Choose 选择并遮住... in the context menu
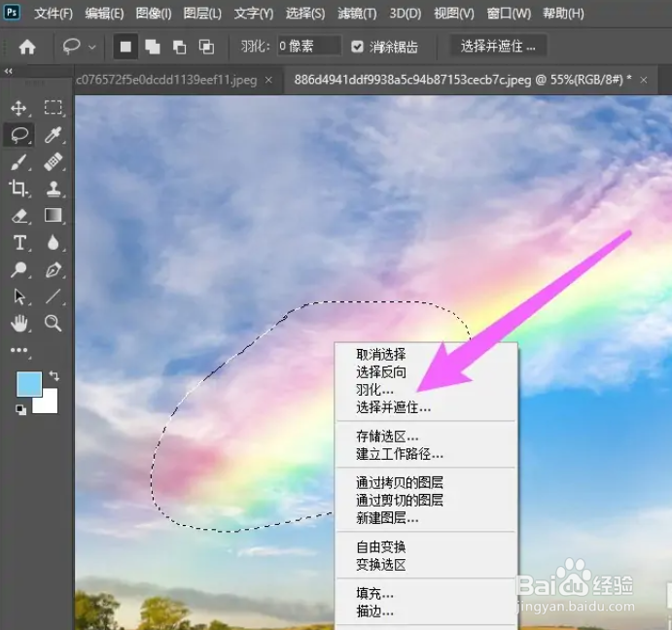Screen dimensions: 672x630 point(426,407)
